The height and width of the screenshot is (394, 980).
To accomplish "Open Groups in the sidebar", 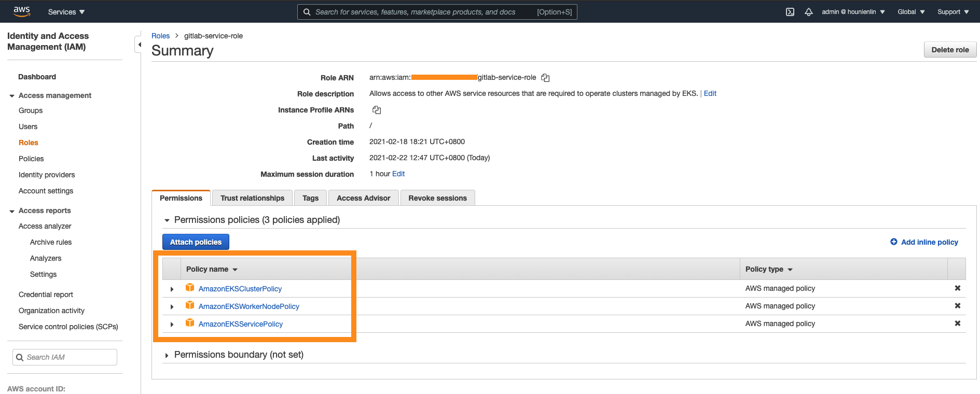I will 31,110.
